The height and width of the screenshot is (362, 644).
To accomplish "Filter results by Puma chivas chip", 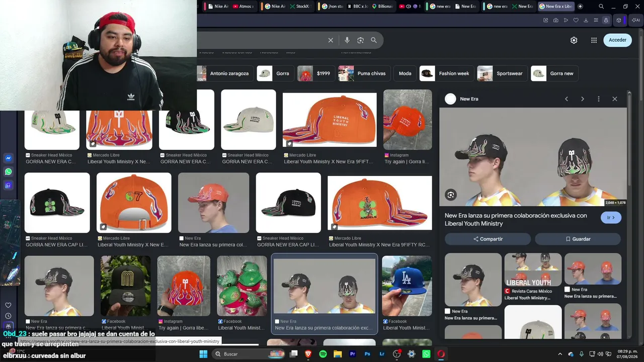I will point(364,73).
